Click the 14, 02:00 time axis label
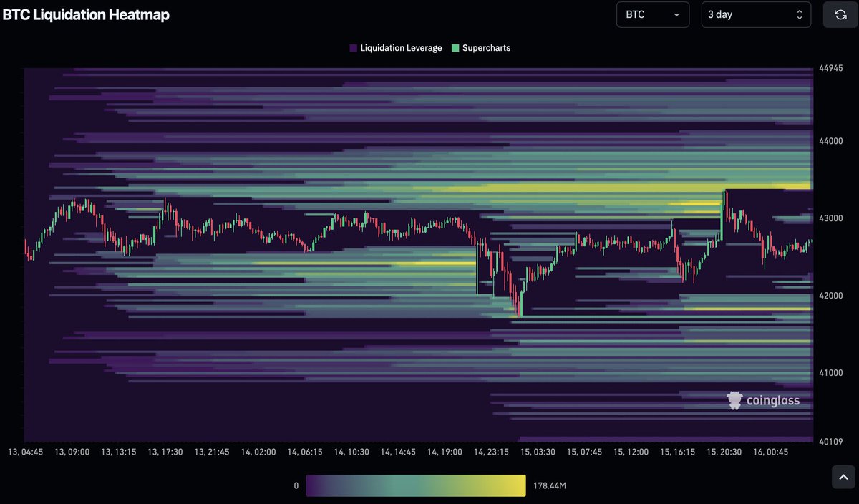Screen dimensions: 859x504 (x=257, y=452)
